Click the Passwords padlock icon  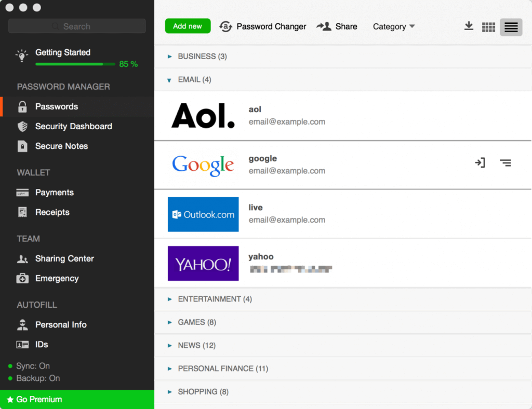click(x=22, y=106)
